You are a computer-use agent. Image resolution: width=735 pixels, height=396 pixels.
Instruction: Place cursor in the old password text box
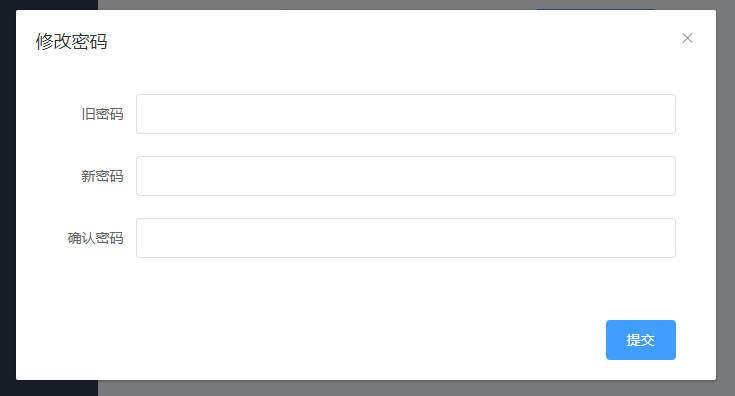pyautogui.click(x=406, y=114)
